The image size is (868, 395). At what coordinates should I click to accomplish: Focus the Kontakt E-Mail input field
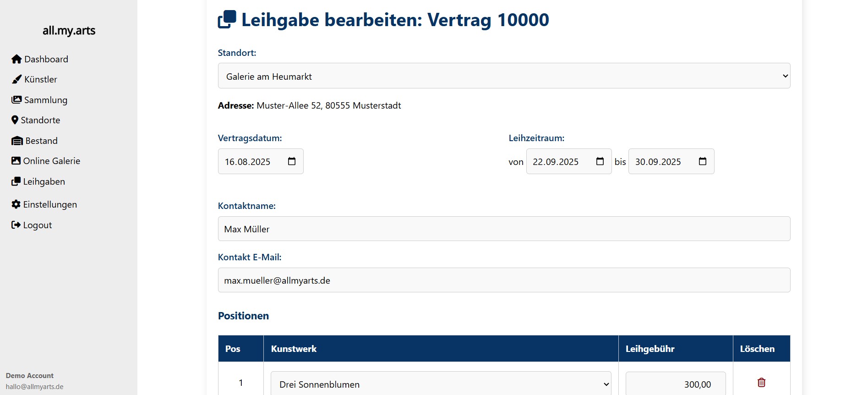click(x=504, y=280)
